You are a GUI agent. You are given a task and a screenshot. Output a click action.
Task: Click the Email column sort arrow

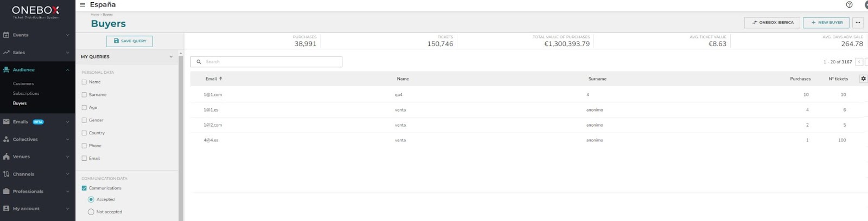[221, 79]
